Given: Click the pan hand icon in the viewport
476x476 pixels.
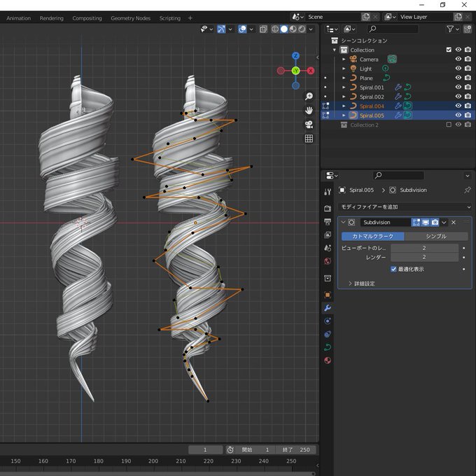Looking at the screenshot, I should (x=309, y=111).
